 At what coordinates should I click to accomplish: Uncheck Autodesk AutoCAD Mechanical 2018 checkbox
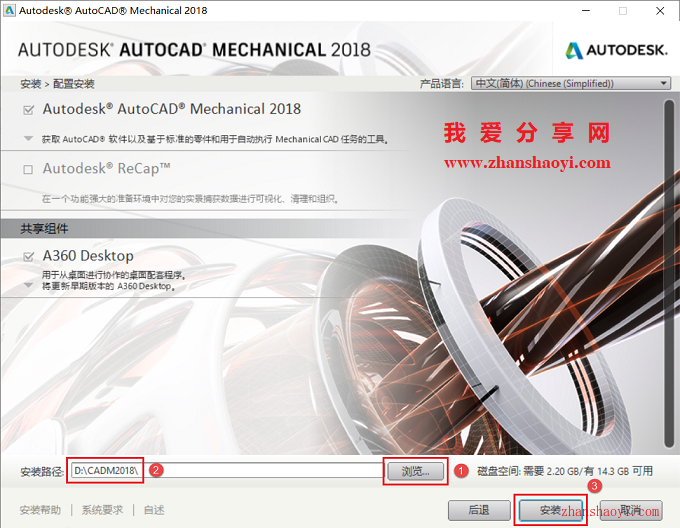tap(28, 110)
